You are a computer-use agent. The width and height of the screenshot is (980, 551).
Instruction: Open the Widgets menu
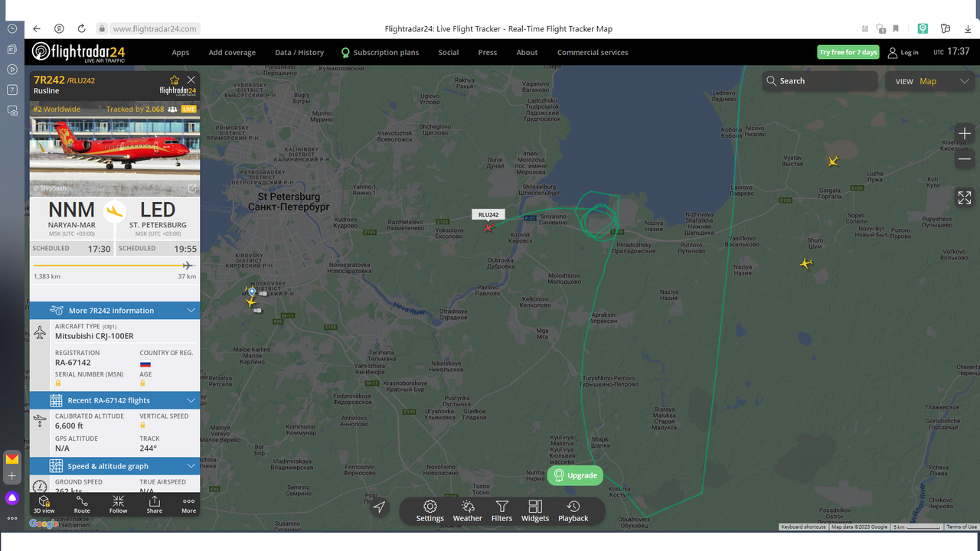pos(535,511)
